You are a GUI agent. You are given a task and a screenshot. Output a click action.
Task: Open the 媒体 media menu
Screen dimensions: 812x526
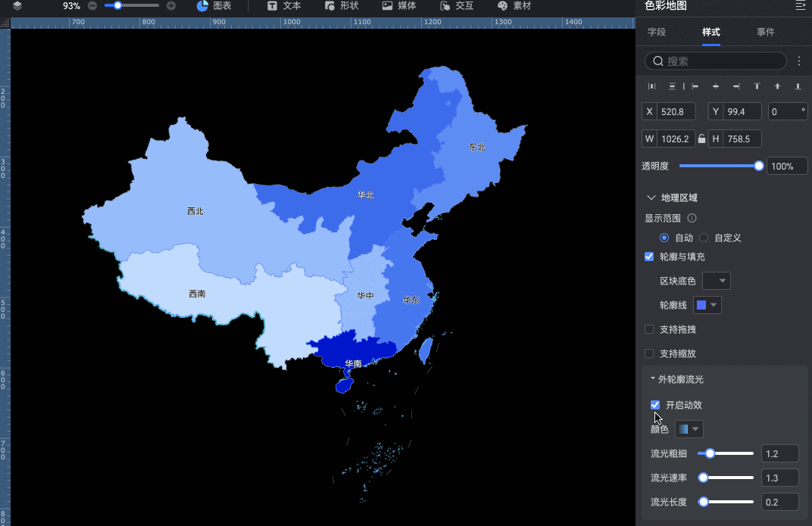[x=398, y=6]
